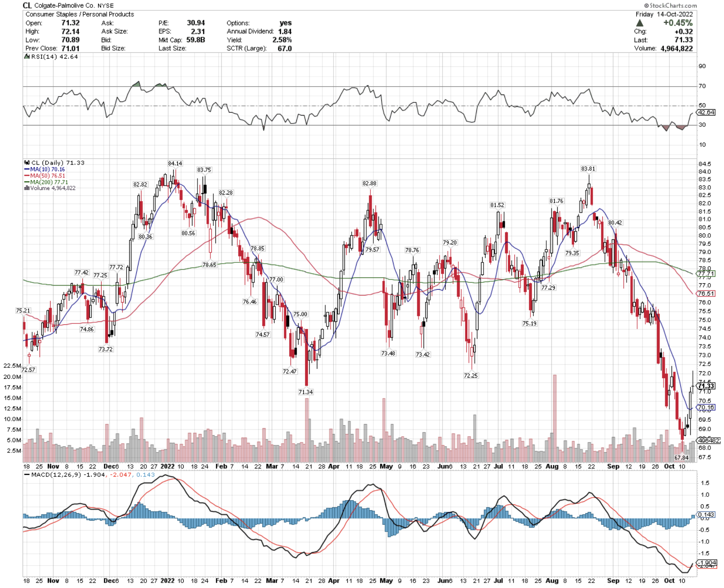
Task: Click the Annual Dividend value 1.84
Action: tap(285, 32)
